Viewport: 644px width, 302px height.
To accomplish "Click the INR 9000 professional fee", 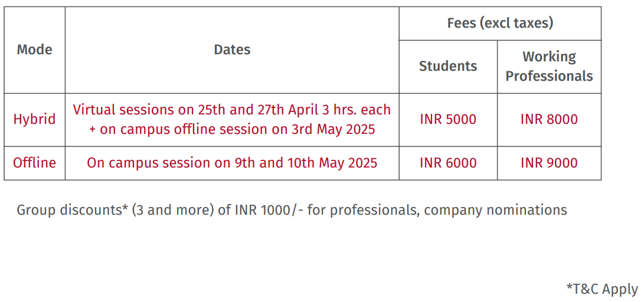I will 549,163.
